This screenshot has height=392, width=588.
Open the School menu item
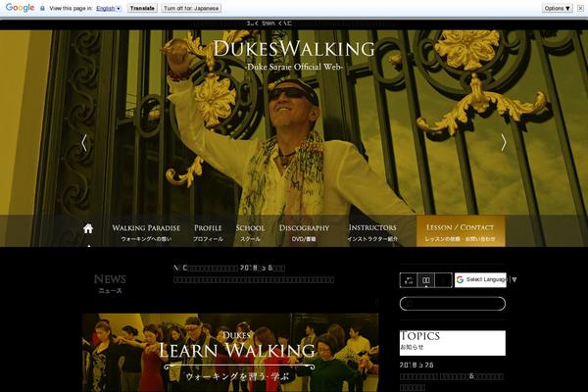click(250, 232)
